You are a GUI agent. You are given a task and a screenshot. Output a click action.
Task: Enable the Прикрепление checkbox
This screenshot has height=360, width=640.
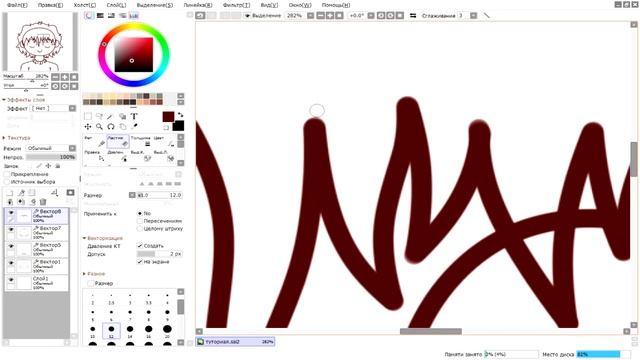click(x=7, y=174)
